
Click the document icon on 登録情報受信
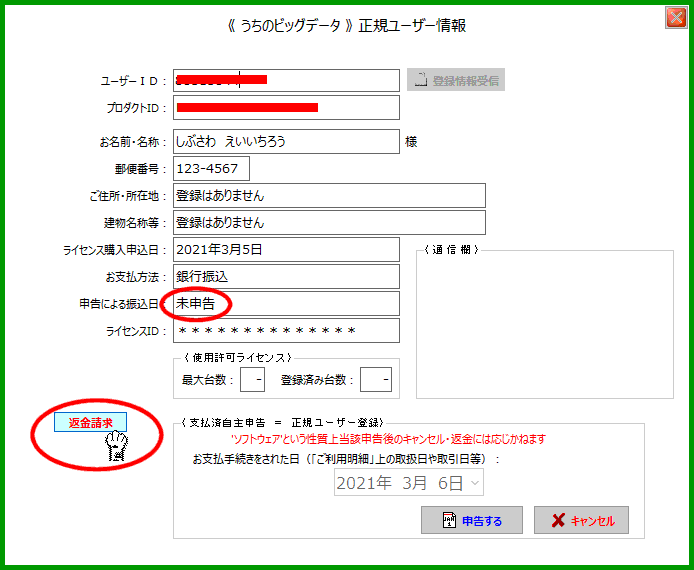coord(421,80)
